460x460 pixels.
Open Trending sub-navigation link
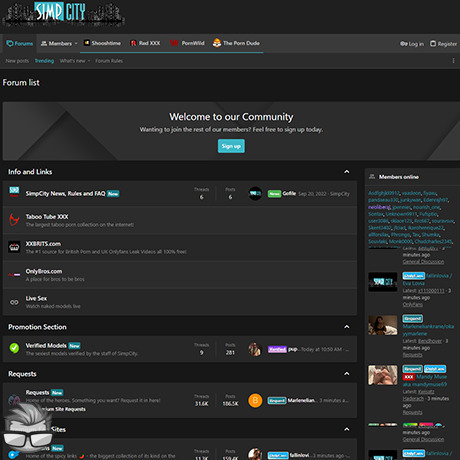(x=44, y=61)
